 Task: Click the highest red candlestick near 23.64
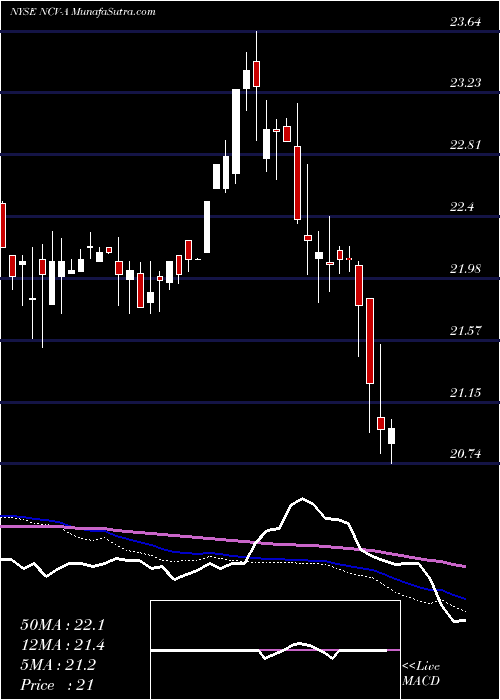[256, 74]
